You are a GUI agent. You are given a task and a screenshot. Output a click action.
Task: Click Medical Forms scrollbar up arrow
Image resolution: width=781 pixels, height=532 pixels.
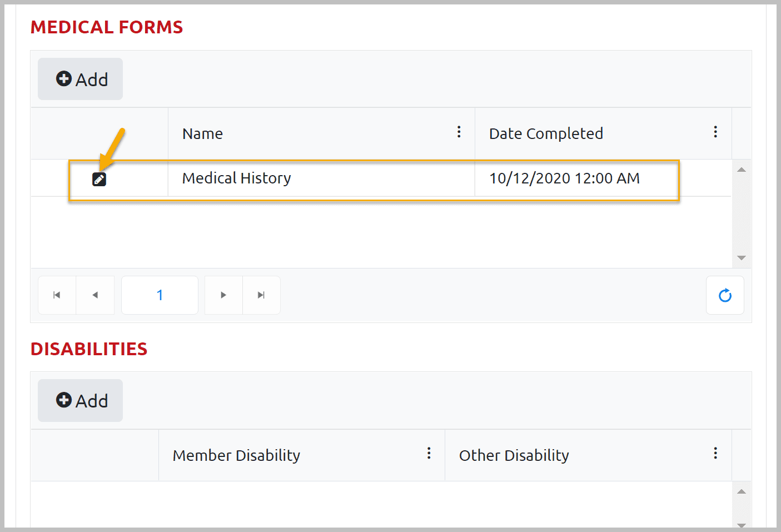[741, 170]
